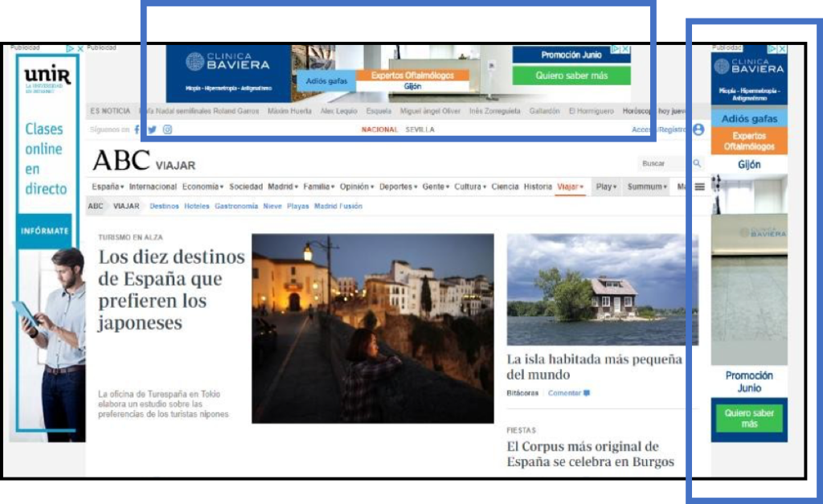Click the AdChoices icon on UNIR ad

point(70,49)
